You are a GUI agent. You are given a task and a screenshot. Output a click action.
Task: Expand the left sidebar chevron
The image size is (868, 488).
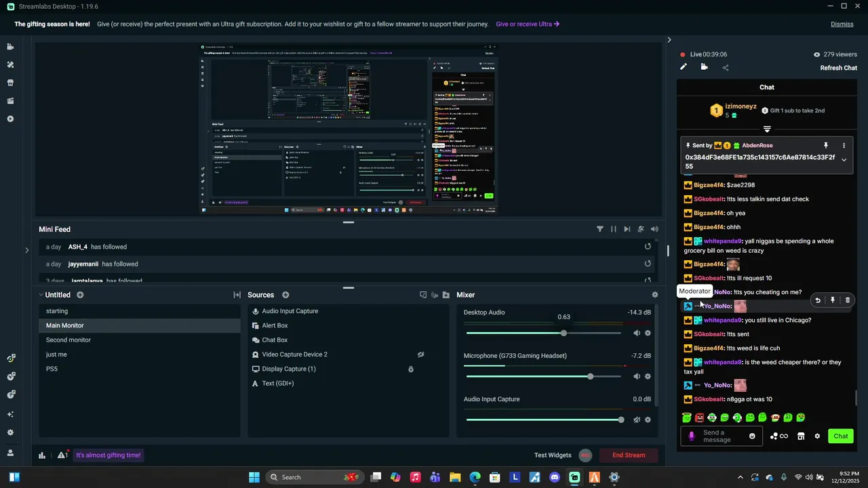tap(26, 250)
